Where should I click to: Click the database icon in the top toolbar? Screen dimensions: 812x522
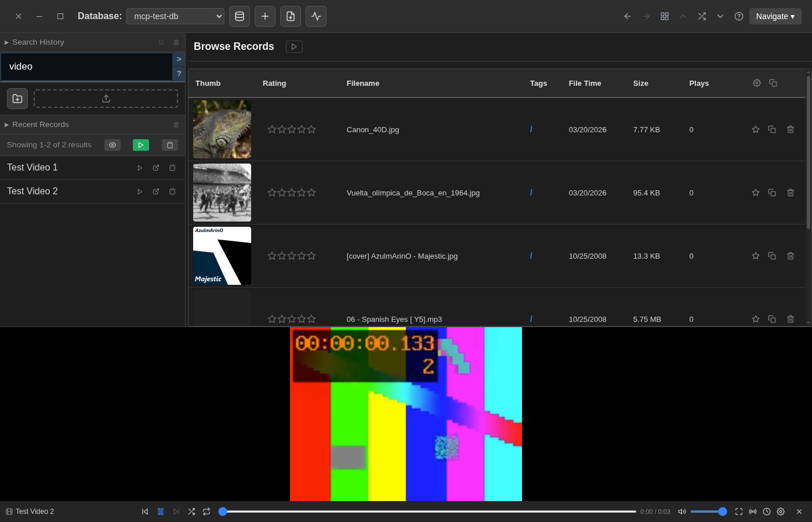[240, 16]
